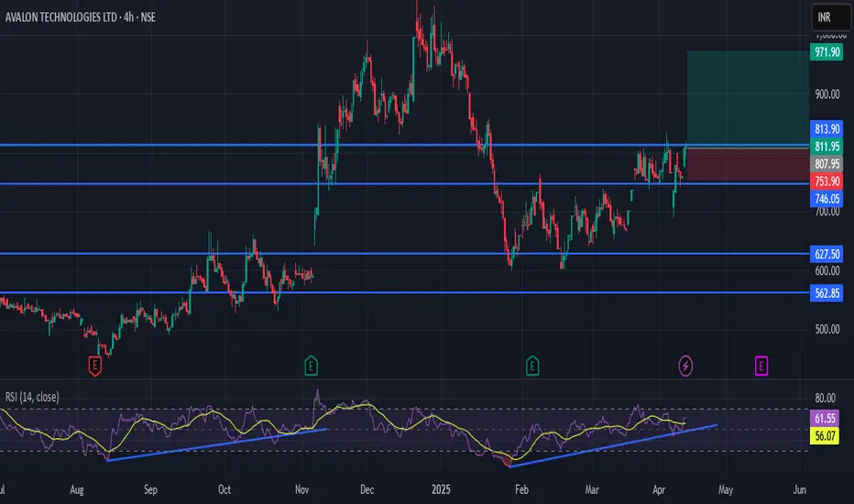Select the 627.50 blue level label
Viewport: 854px width, 504px height.
pyautogui.click(x=827, y=254)
